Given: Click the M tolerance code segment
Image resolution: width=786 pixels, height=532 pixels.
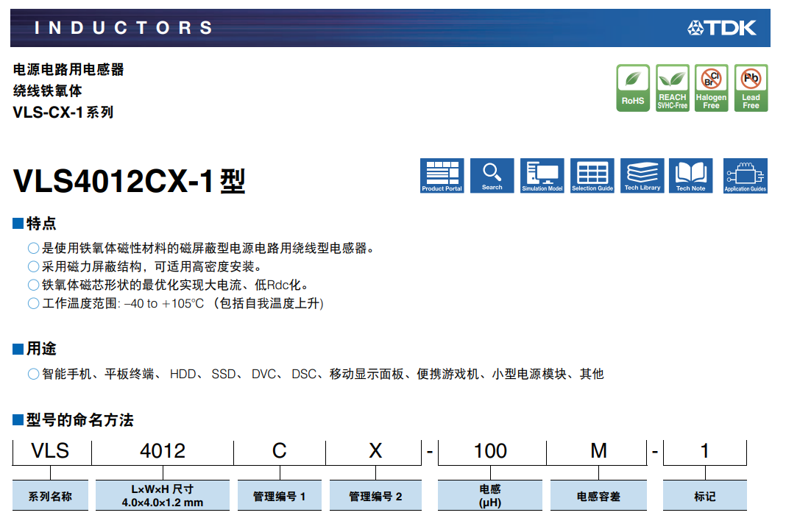Looking at the screenshot, I should click(x=598, y=451).
